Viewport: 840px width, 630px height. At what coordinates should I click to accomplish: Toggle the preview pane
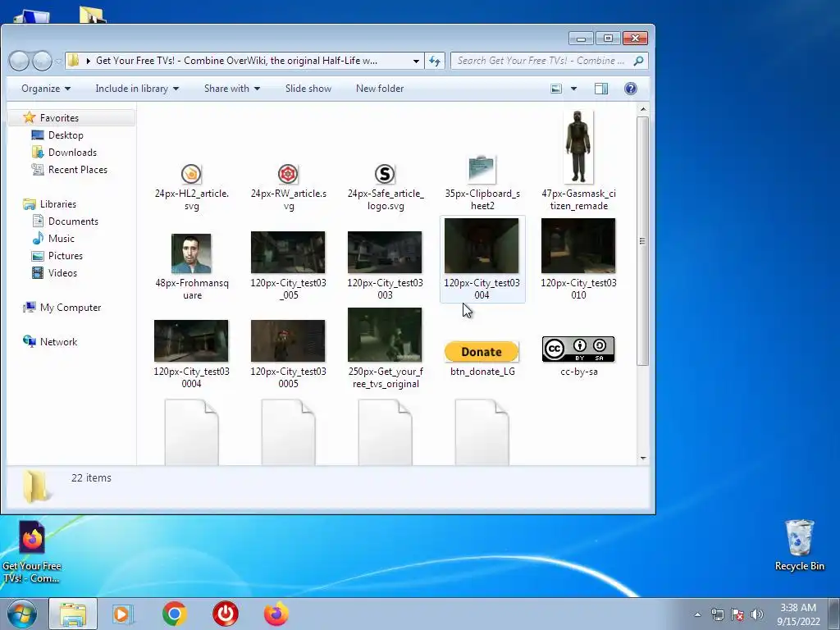601,89
